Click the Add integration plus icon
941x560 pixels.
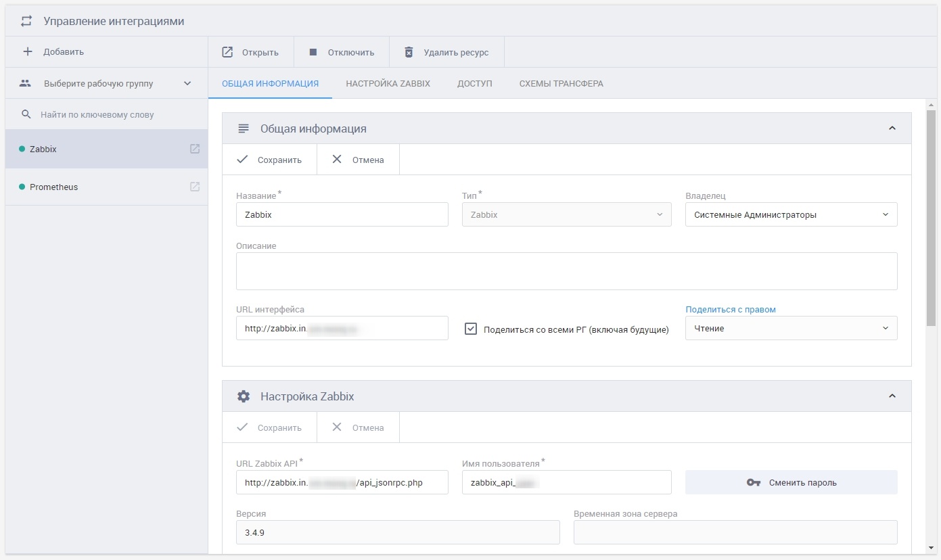(x=28, y=52)
